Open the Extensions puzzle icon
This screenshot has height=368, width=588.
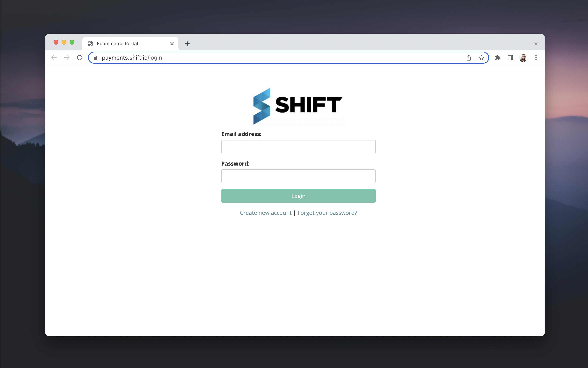(x=497, y=58)
